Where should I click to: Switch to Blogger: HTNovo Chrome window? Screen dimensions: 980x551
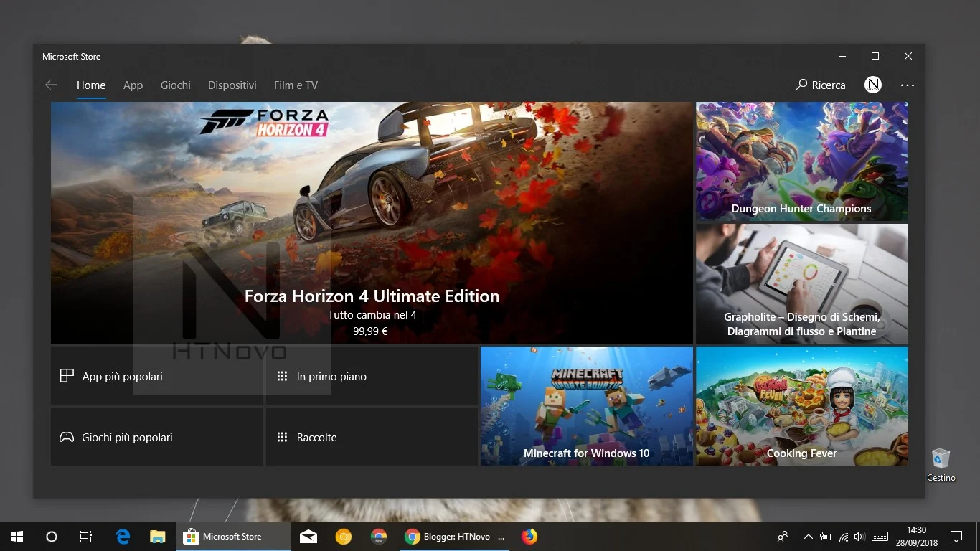coord(455,537)
